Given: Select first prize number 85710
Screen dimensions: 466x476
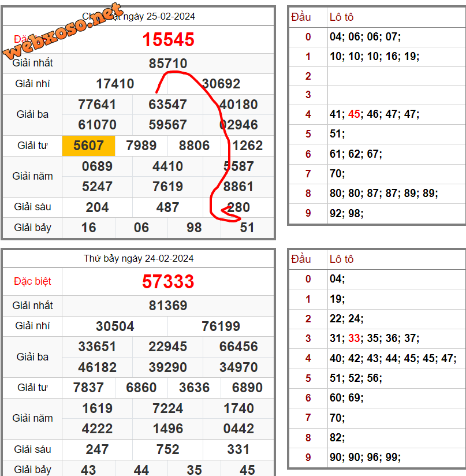Looking at the screenshot, I should click(x=168, y=64).
